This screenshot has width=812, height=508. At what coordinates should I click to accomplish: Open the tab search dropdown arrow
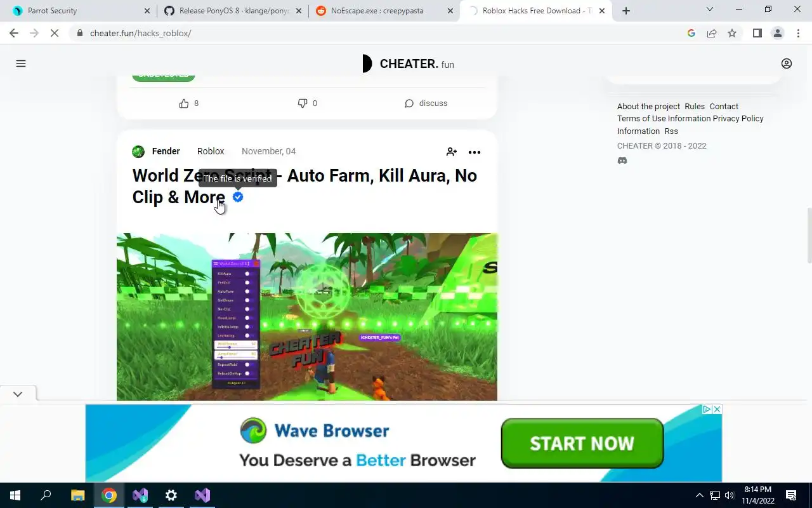pos(710,10)
